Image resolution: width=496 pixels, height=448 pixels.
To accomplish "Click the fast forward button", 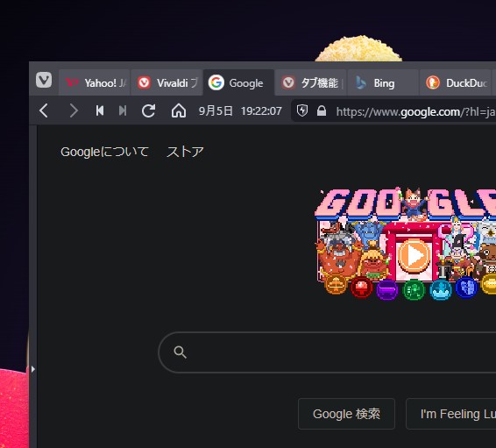I will tap(123, 110).
